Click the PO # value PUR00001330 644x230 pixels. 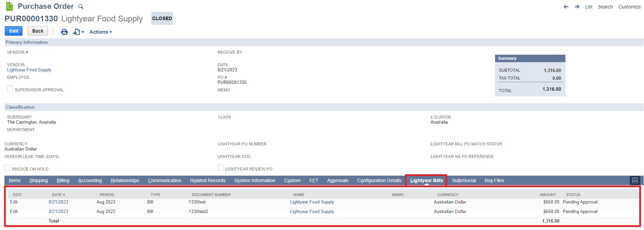point(232,82)
